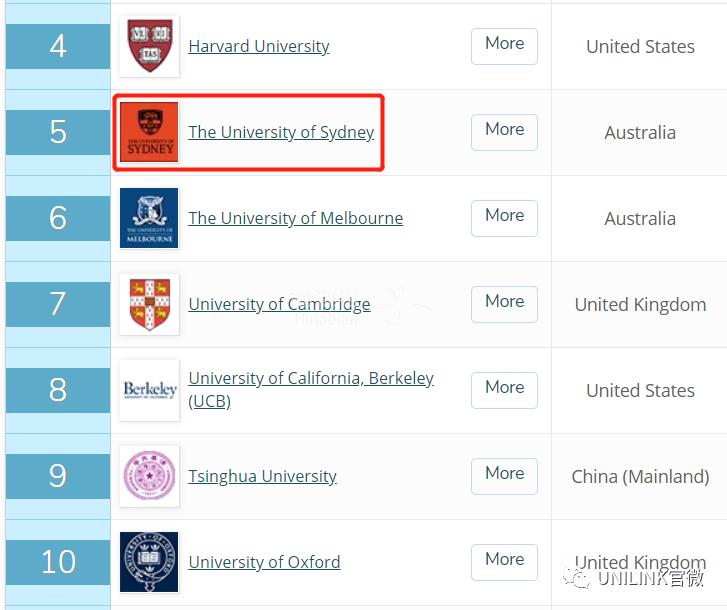Viewport: 727px width, 610px height.
Task: Open The University of Sydney link
Action: click(281, 133)
